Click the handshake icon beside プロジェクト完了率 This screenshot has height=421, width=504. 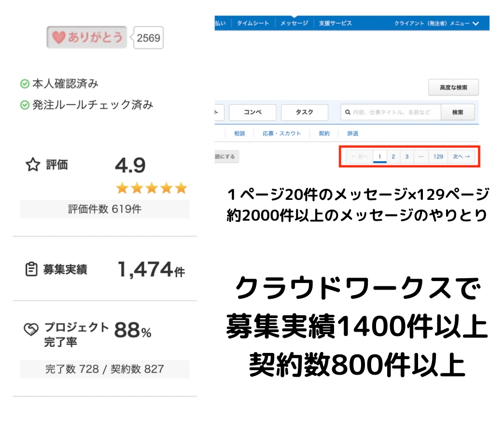[x=31, y=329]
